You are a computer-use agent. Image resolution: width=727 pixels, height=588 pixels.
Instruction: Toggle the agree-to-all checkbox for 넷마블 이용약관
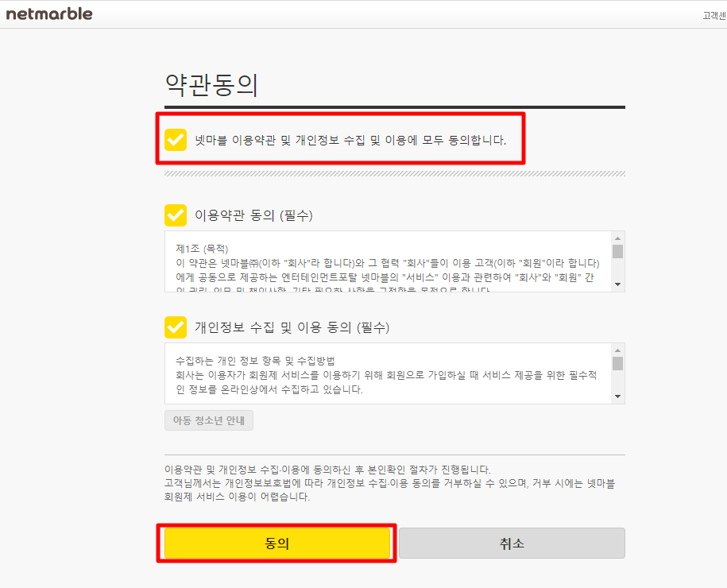176,140
